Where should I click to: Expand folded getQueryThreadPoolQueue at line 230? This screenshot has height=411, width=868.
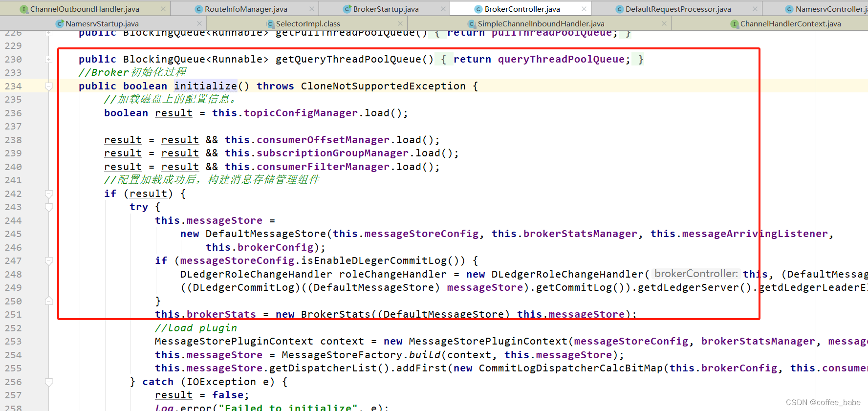48,59
